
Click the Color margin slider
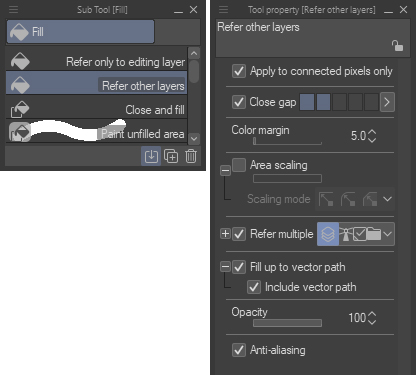click(287, 142)
